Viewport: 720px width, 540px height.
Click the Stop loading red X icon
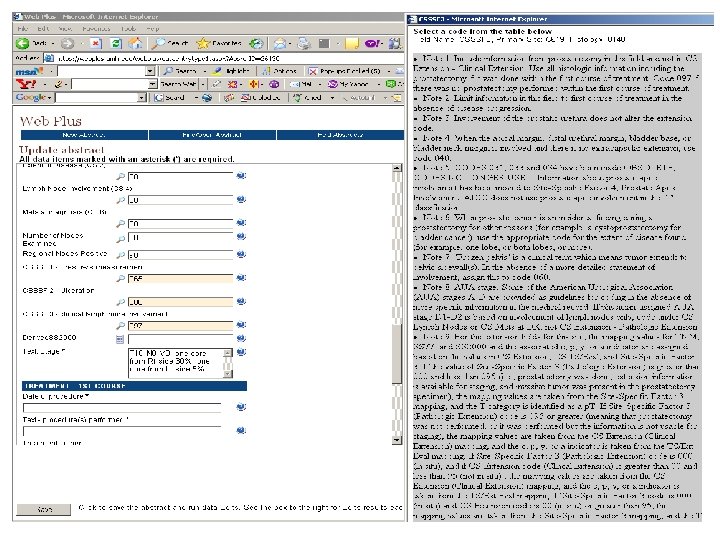[96, 43]
